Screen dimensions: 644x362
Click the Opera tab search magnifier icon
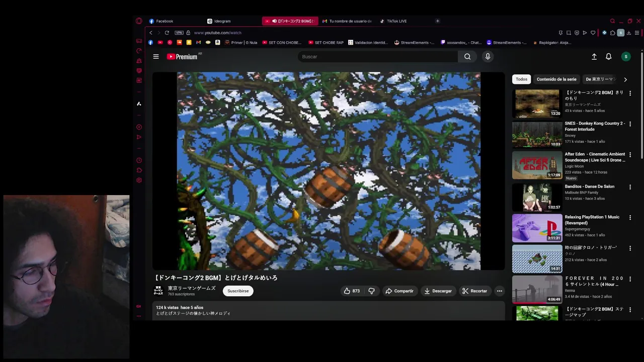[x=612, y=21]
